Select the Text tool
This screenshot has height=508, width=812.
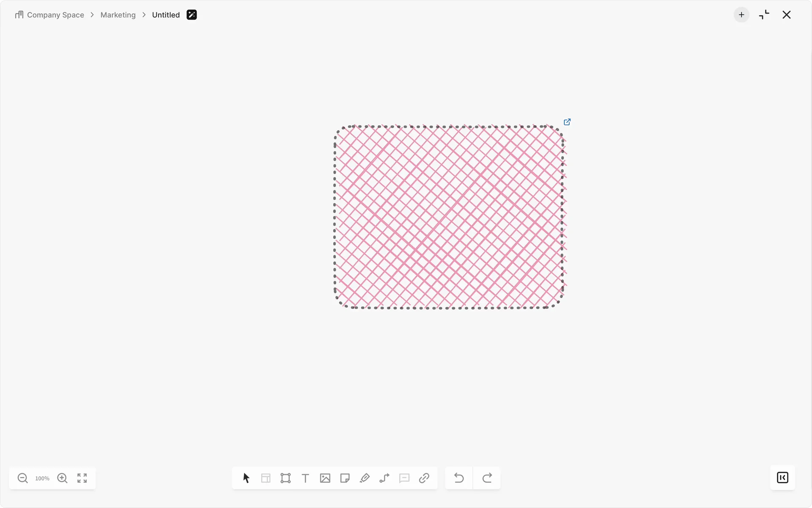coord(305,478)
